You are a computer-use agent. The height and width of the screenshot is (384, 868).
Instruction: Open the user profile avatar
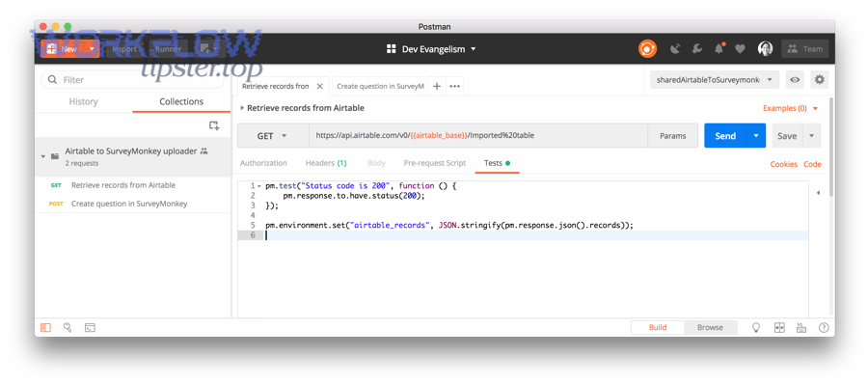click(x=765, y=49)
